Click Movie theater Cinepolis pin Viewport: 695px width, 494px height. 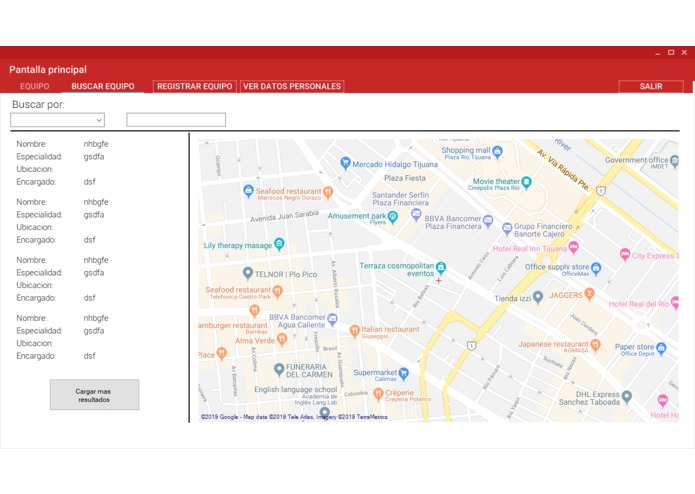click(x=526, y=182)
